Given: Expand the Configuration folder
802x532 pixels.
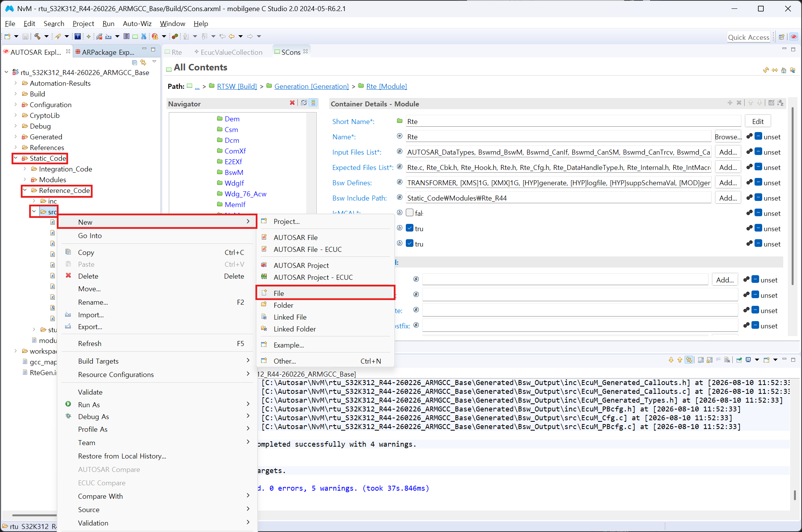Looking at the screenshot, I should pos(16,104).
